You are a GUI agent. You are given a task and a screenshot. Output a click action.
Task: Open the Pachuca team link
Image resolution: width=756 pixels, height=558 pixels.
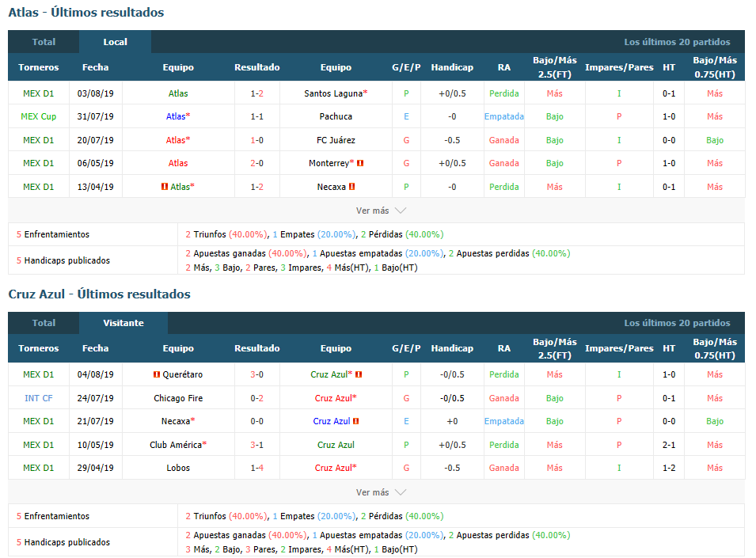(336, 116)
